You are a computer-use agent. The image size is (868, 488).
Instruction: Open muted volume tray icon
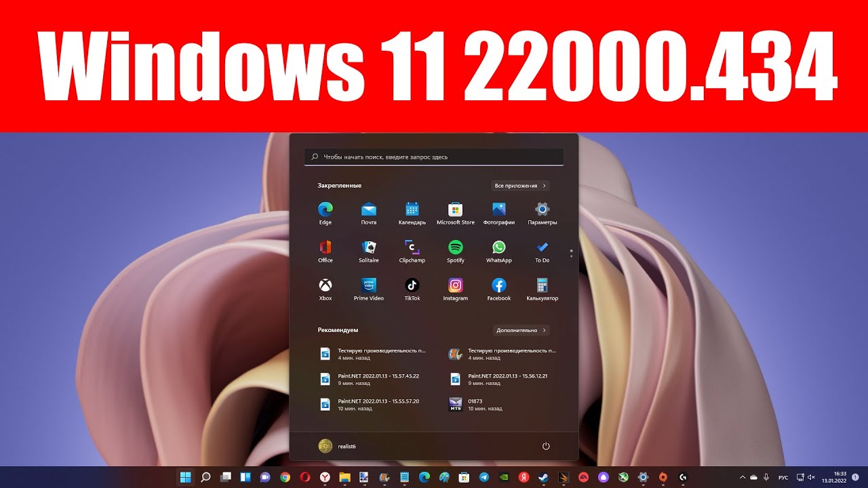coord(812,477)
